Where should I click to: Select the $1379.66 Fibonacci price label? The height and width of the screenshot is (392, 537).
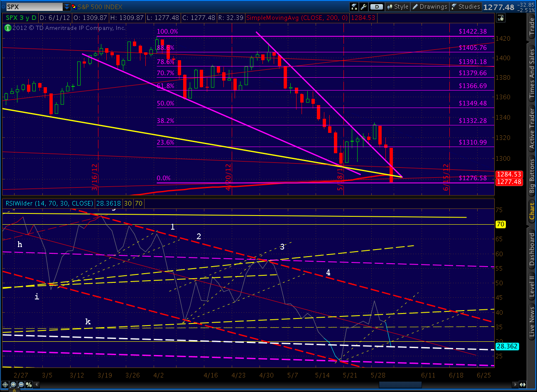click(473, 73)
